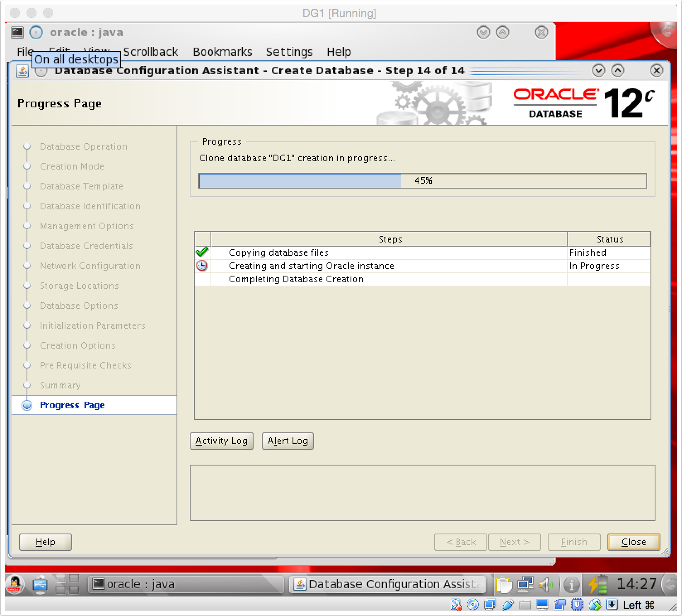Click the disabled Back button
682x616 pixels.
[461, 542]
